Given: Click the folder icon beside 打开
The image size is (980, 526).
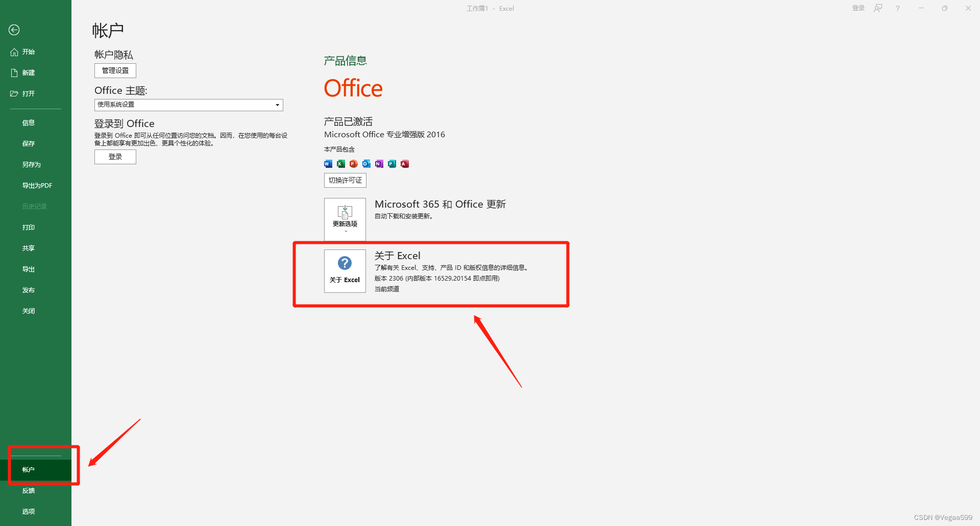Looking at the screenshot, I should pyautogui.click(x=14, y=94).
